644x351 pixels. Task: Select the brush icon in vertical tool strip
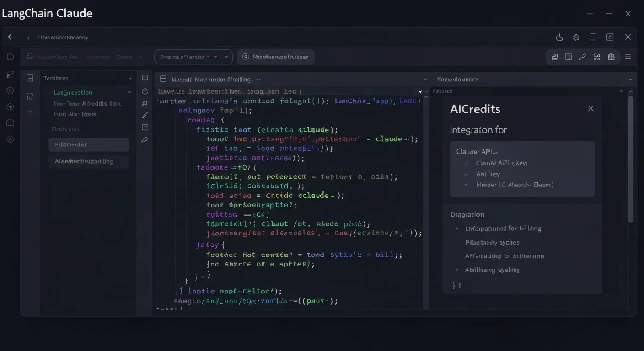tap(145, 115)
